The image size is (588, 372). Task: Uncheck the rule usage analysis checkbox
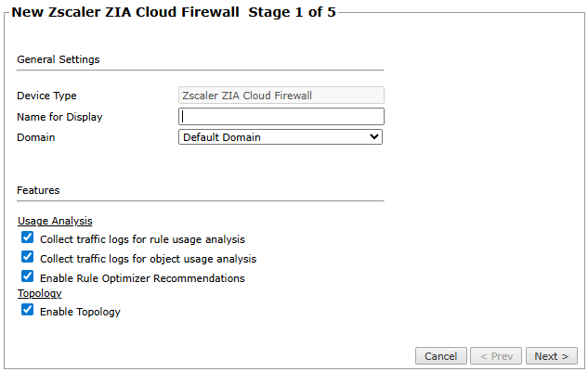click(28, 238)
